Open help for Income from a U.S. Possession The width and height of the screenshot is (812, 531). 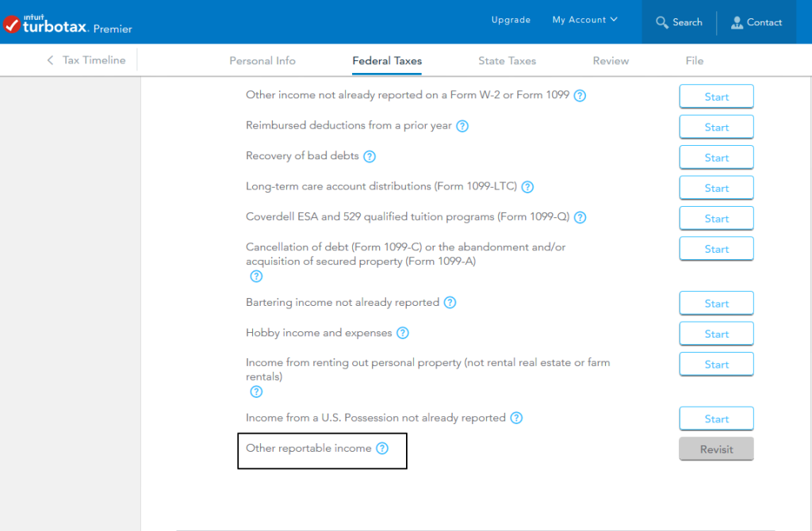click(516, 418)
